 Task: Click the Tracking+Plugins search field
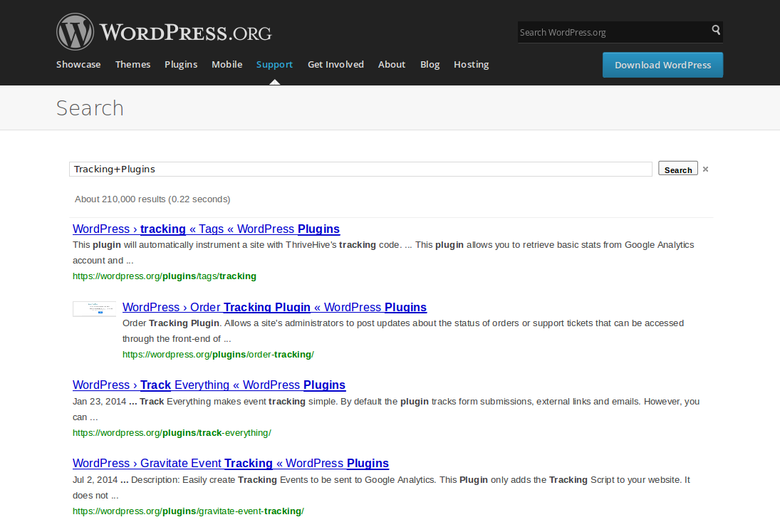pyautogui.click(x=360, y=169)
